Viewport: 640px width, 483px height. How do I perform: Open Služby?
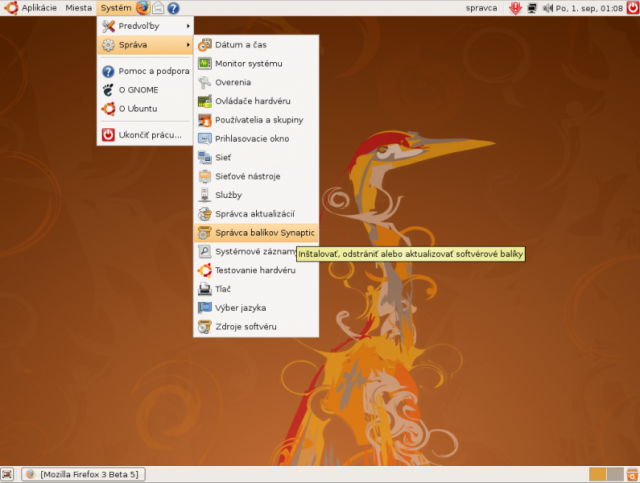pyautogui.click(x=256, y=195)
